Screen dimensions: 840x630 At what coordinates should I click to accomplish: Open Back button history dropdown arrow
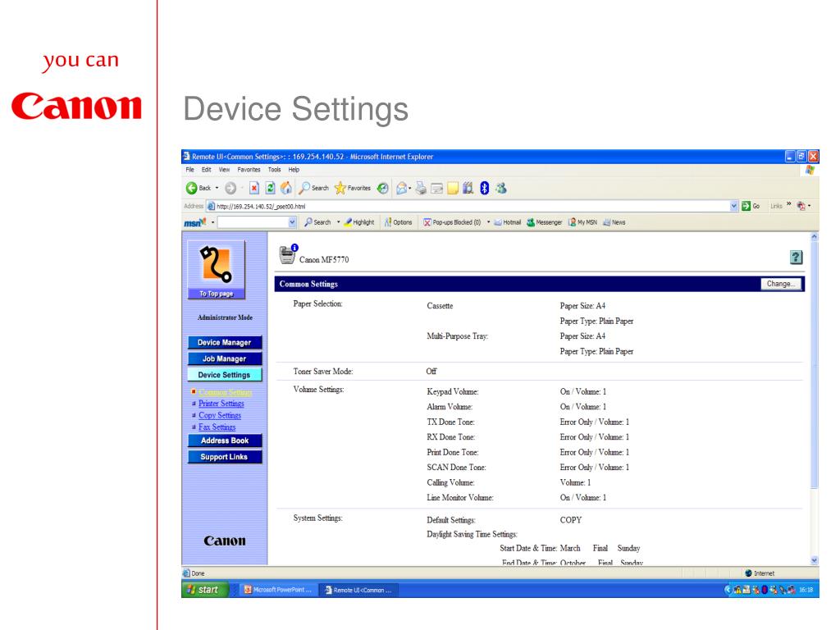217,188
